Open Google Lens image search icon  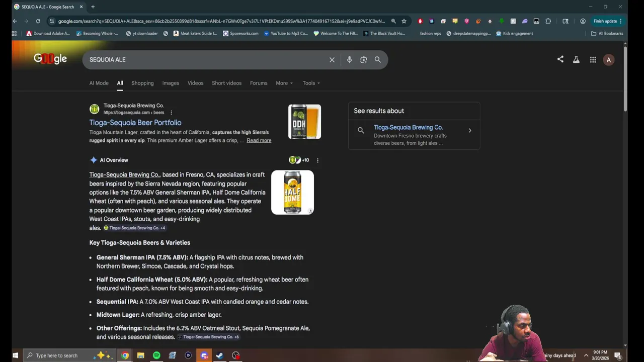(x=364, y=60)
